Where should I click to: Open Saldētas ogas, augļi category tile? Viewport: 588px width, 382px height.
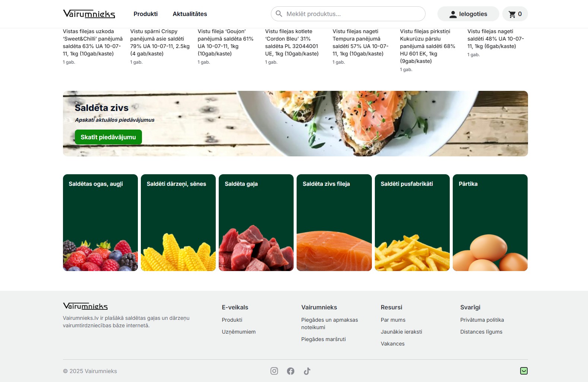point(100,223)
